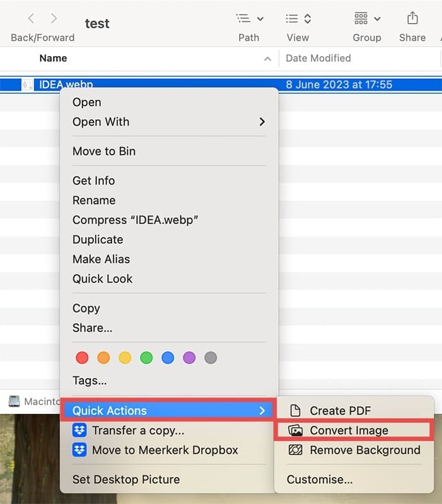
Task: Choose Customise… in Quick Actions submenu
Action: [354, 479]
